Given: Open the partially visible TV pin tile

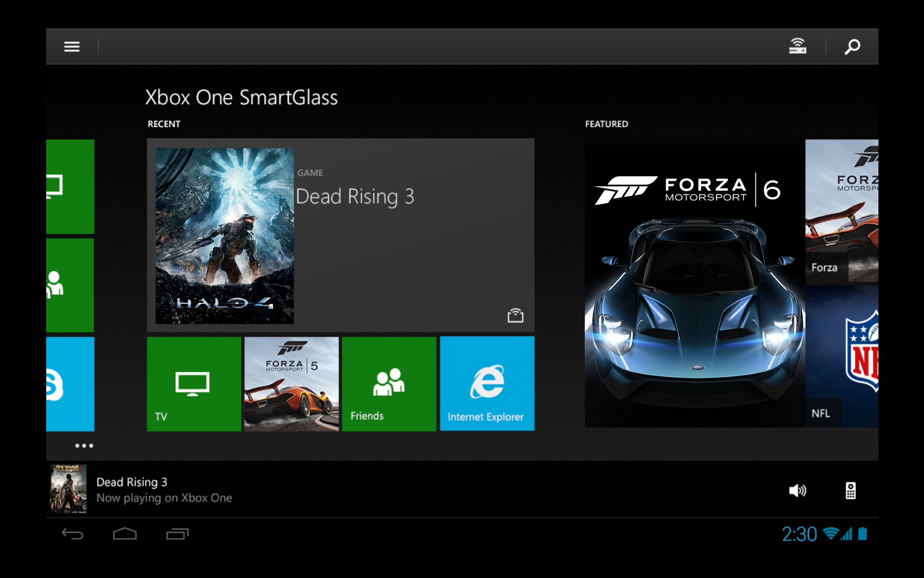Looking at the screenshot, I should tap(70, 187).
